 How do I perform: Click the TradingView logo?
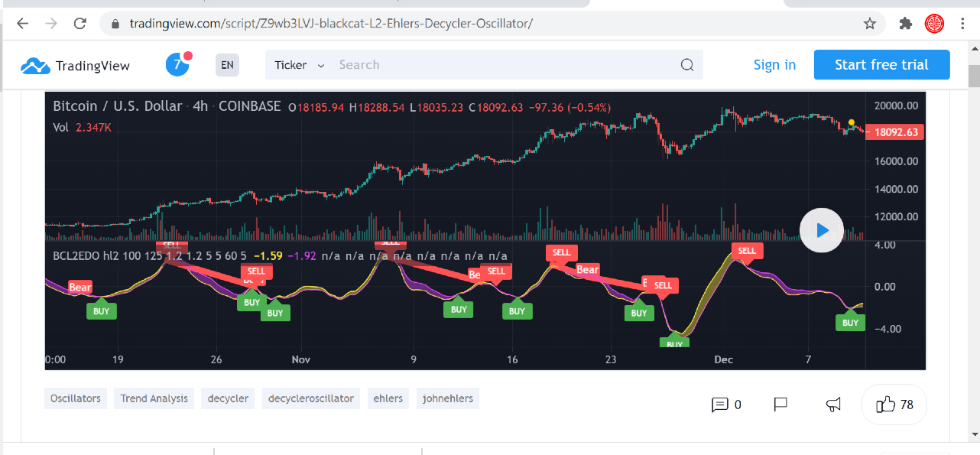[x=76, y=66]
